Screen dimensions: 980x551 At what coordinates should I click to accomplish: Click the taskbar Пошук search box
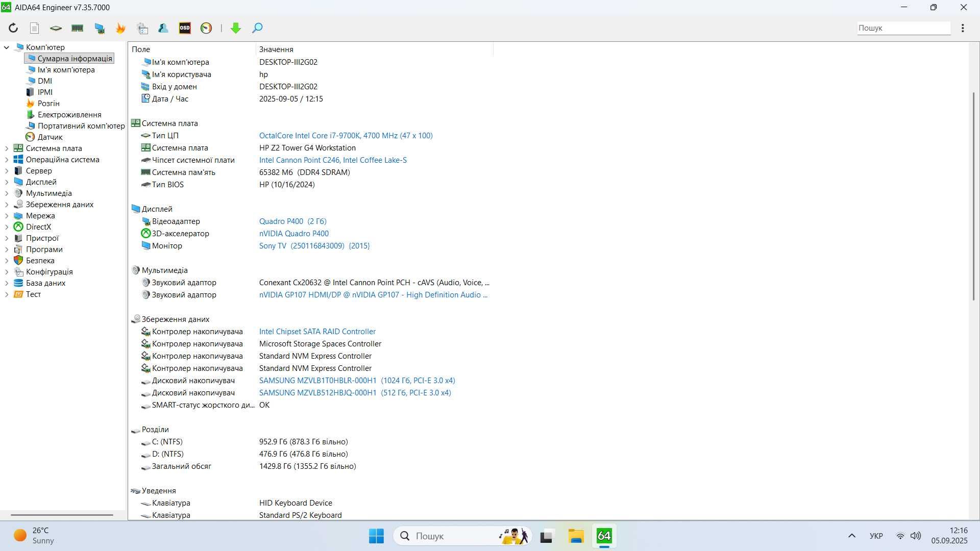pyautogui.click(x=462, y=536)
